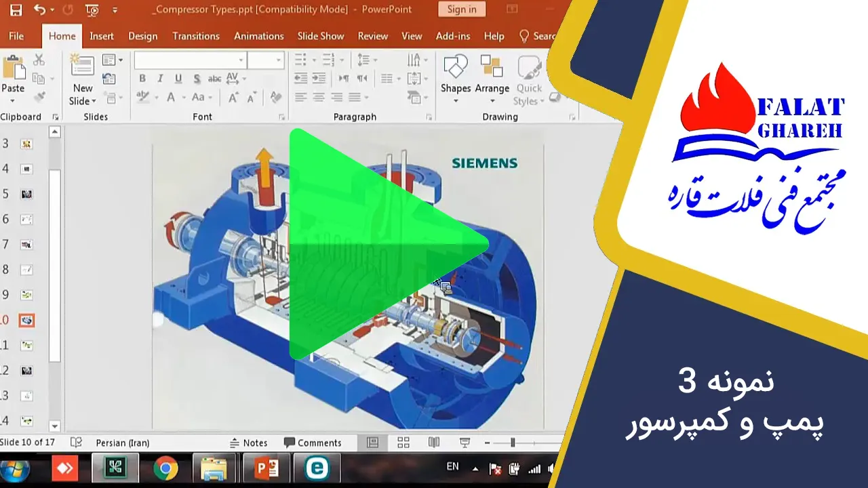Open the Transitions tab
This screenshot has width=868, height=488.
pyautogui.click(x=196, y=36)
